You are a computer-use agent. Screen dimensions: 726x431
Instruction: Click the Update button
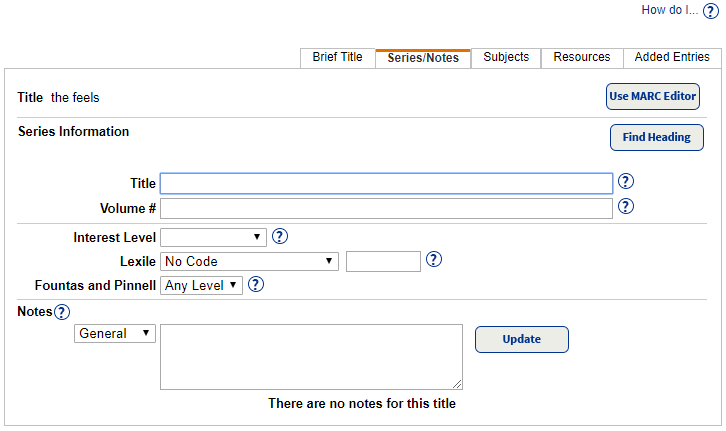[x=521, y=339]
